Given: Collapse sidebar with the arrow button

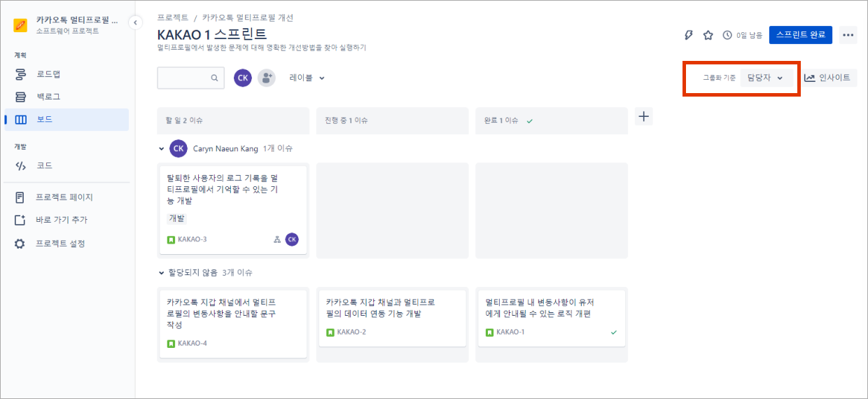Looking at the screenshot, I should [135, 22].
